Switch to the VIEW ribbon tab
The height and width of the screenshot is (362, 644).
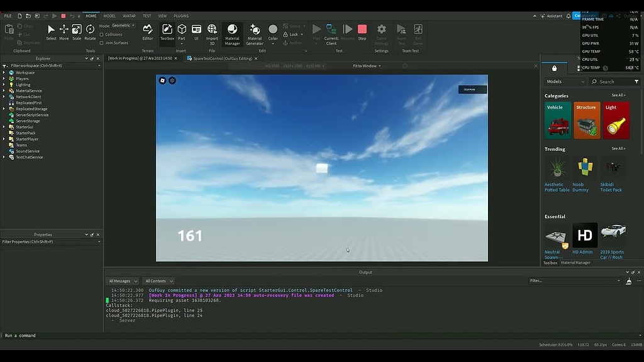[162, 16]
